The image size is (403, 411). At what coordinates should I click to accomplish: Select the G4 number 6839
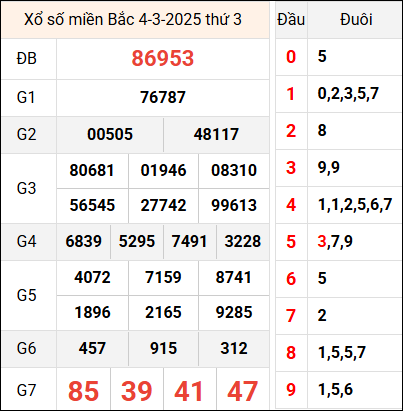83,241
